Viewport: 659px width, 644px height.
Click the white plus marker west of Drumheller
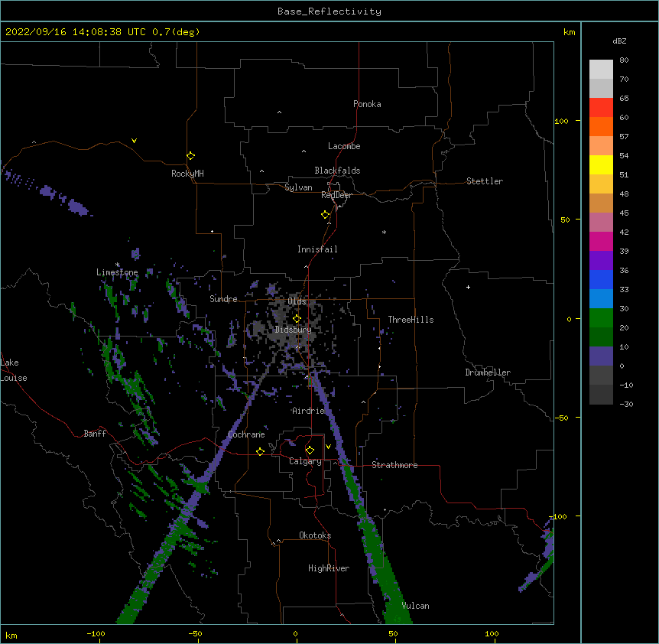tap(468, 287)
